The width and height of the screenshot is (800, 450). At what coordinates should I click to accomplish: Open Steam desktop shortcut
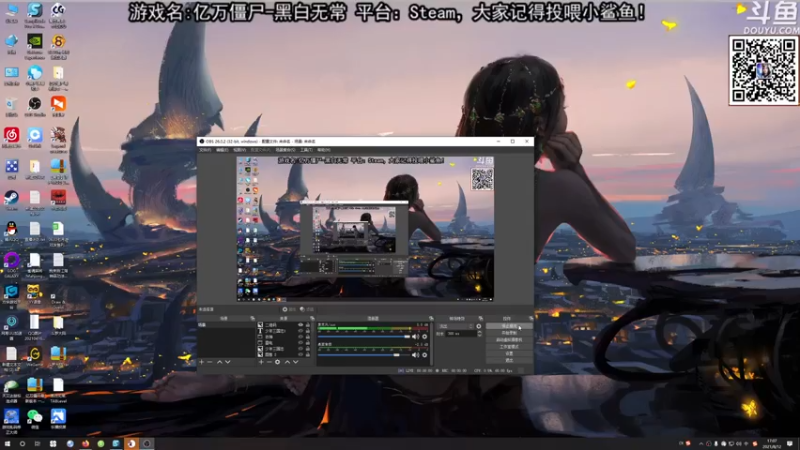point(11,200)
